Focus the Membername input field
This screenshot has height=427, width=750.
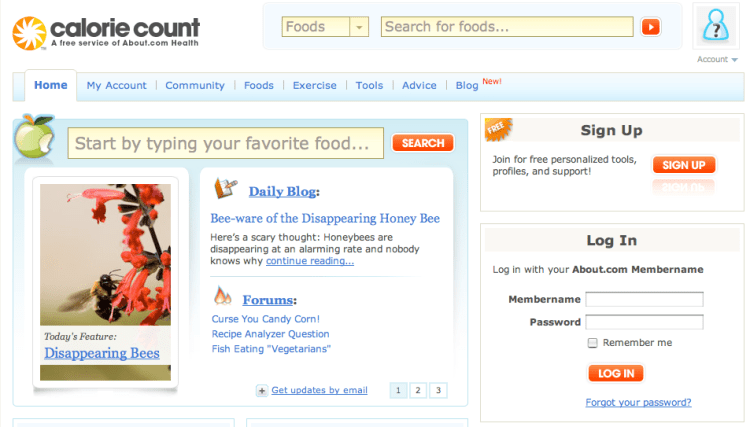pyautogui.click(x=644, y=300)
